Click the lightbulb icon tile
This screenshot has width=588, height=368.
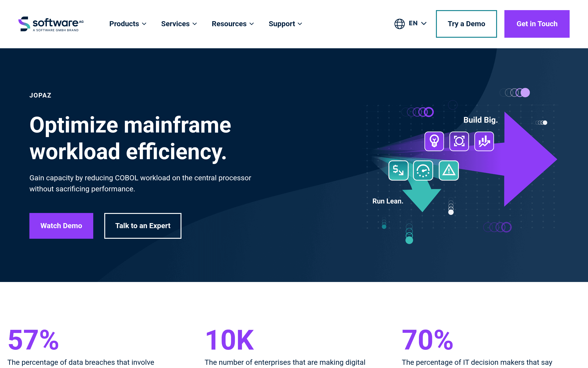coord(434,141)
